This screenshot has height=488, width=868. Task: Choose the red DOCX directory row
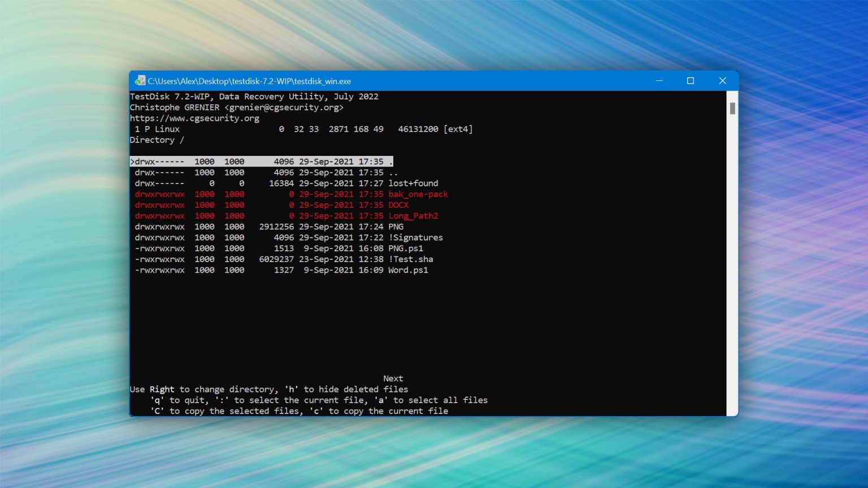(398, 205)
